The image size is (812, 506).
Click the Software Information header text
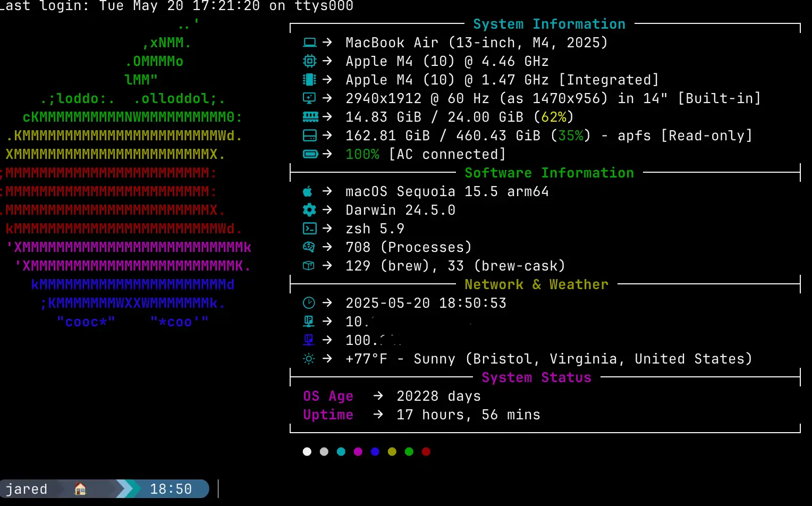(x=549, y=173)
